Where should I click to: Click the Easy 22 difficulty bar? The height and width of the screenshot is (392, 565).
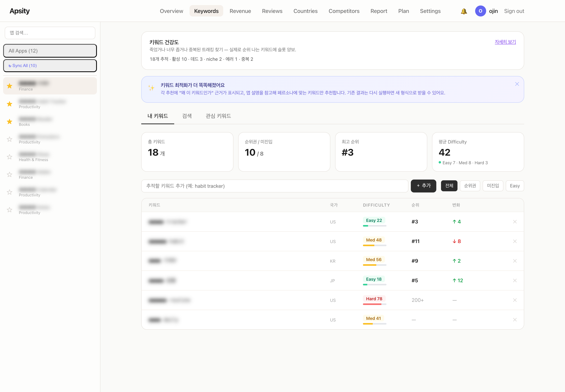click(375, 226)
